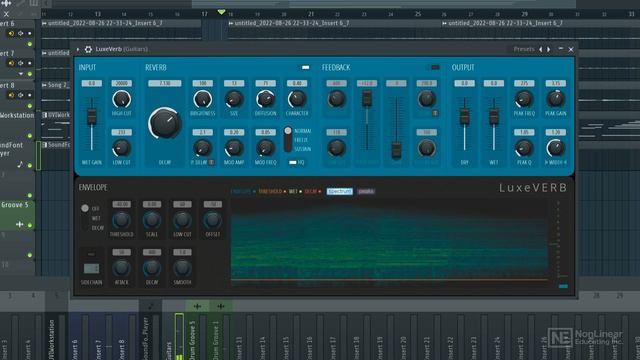640x360 pixels.
Task: Click the envelope Low Cut knob
Action: [x=182, y=220]
